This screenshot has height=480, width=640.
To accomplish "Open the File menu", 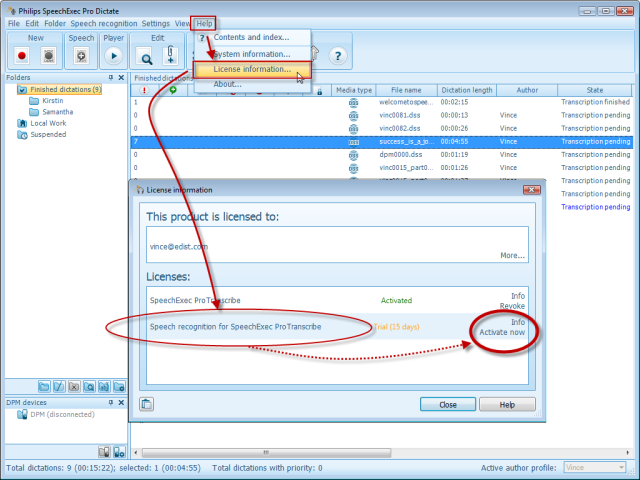I will click(x=13, y=24).
